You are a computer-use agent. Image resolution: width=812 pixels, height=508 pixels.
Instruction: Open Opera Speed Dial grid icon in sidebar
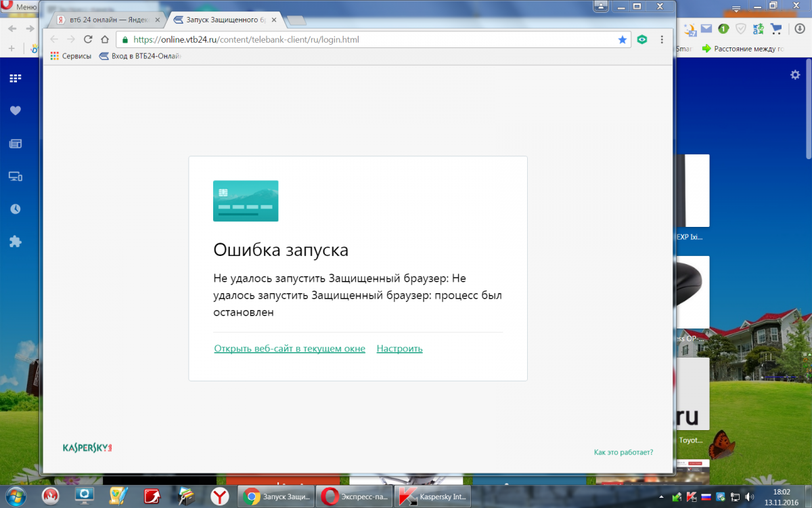tap(15, 79)
